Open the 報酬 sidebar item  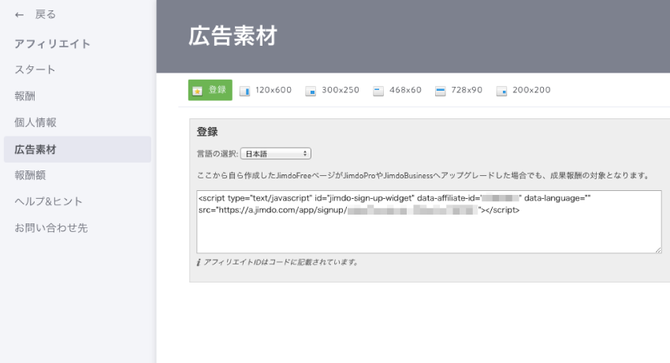pyautogui.click(x=25, y=96)
